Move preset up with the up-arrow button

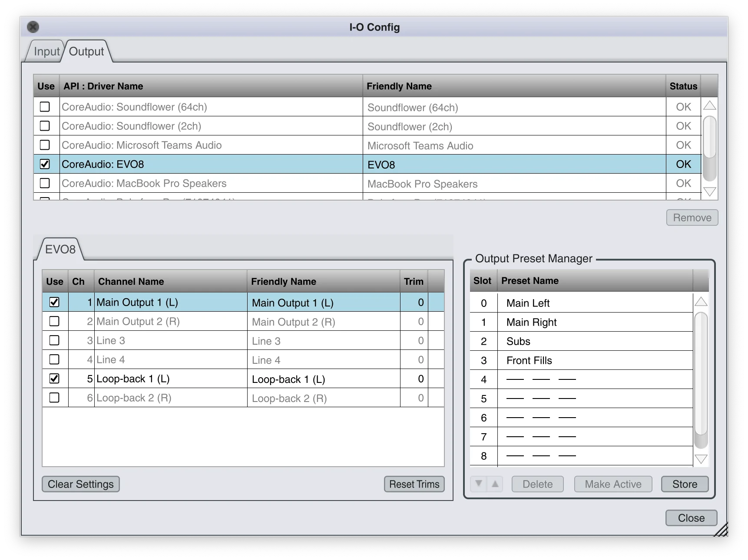tap(495, 484)
